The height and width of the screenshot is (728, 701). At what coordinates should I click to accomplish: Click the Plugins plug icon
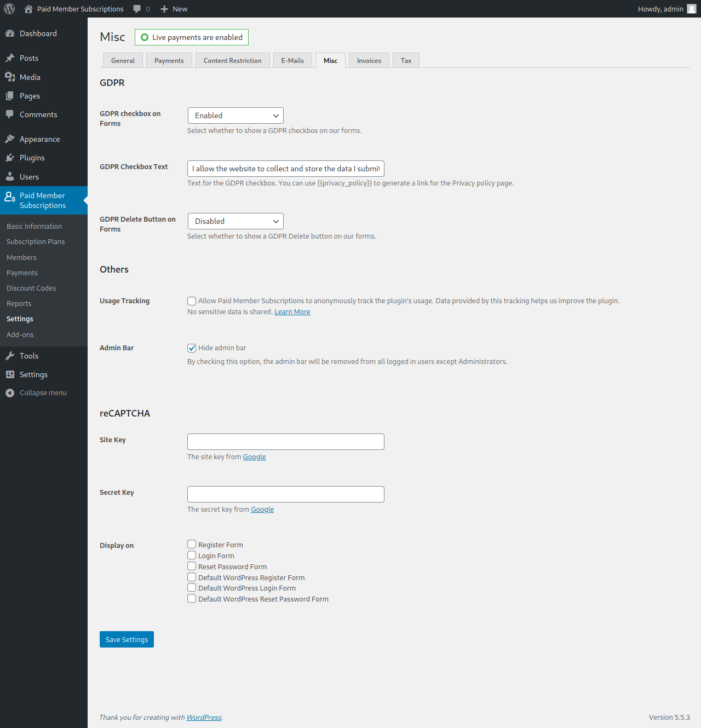[x=10, y=158]
